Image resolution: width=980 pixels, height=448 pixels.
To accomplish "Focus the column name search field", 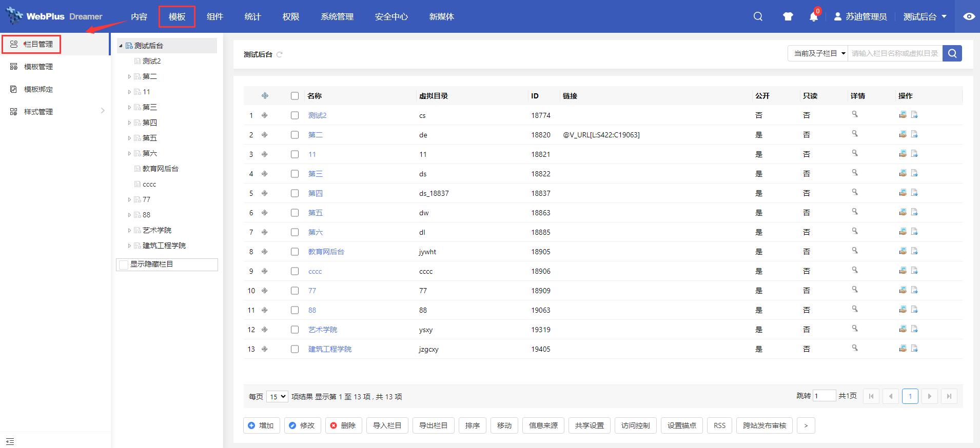I will click(x=895, y=53).
